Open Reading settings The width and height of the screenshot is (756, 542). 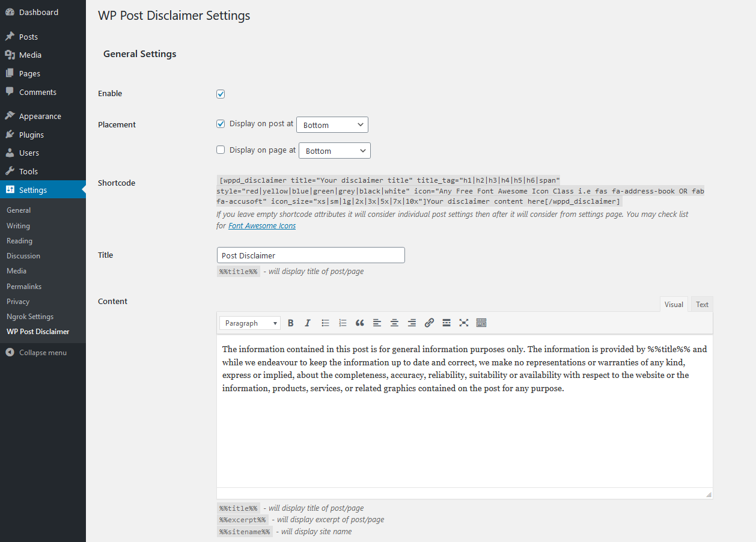[x=19, y=241]
